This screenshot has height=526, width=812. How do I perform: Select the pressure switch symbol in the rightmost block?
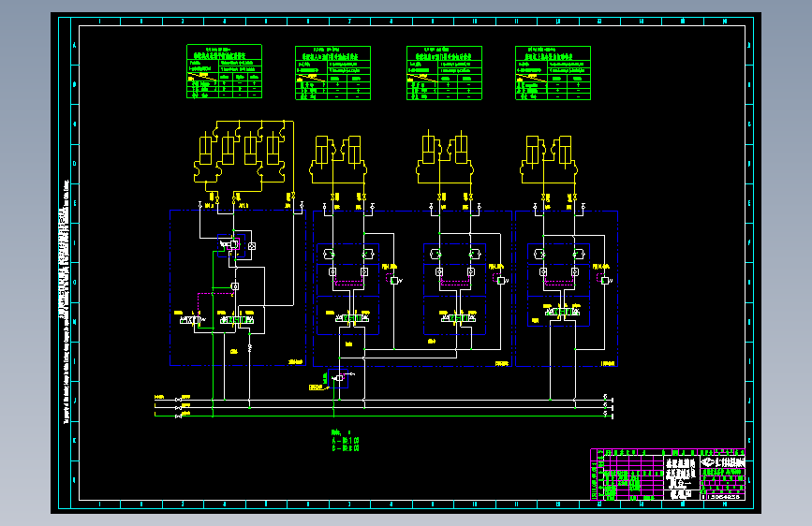(605, 281)
